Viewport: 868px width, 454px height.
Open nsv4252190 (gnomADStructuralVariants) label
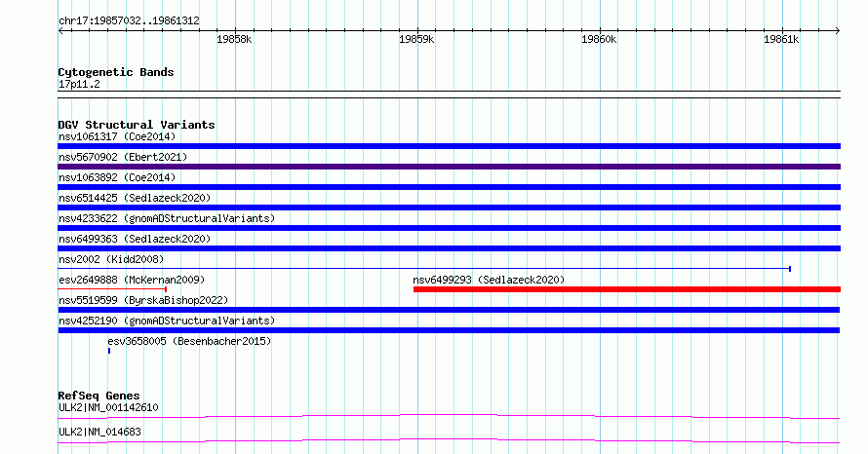(167, 321)
